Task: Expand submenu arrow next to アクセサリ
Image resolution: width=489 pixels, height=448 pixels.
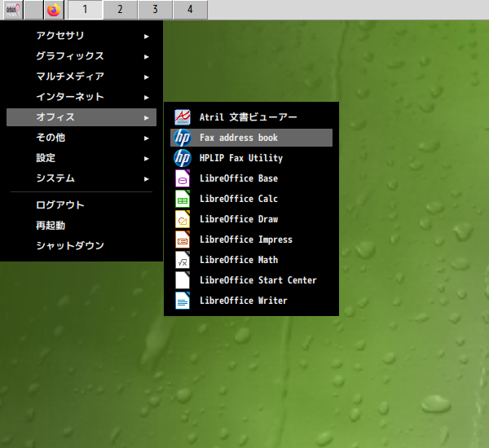Action: pyautogui.click(x=146, y=37)
